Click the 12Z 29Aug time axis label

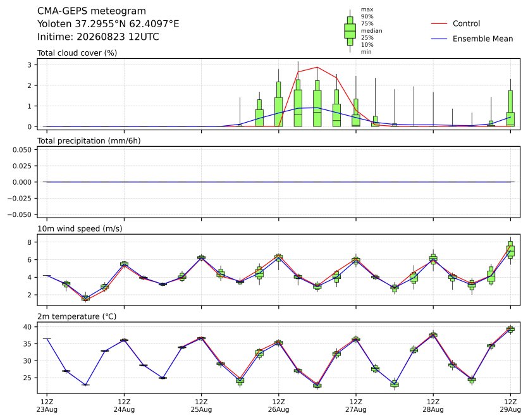point(510,405)
